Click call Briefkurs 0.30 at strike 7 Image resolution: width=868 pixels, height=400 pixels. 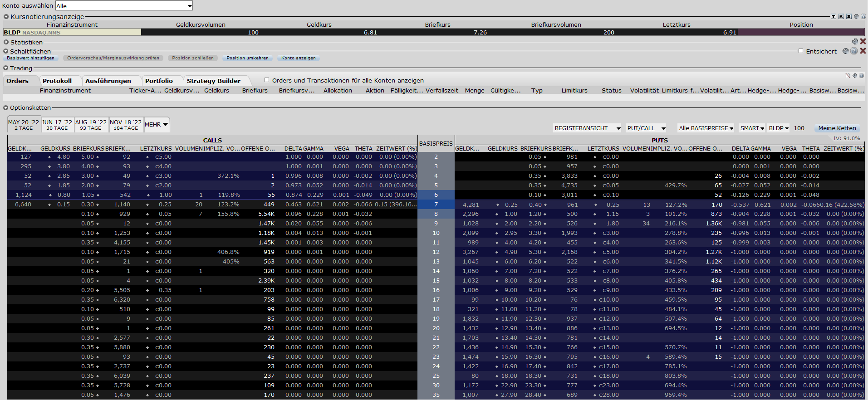88,205
